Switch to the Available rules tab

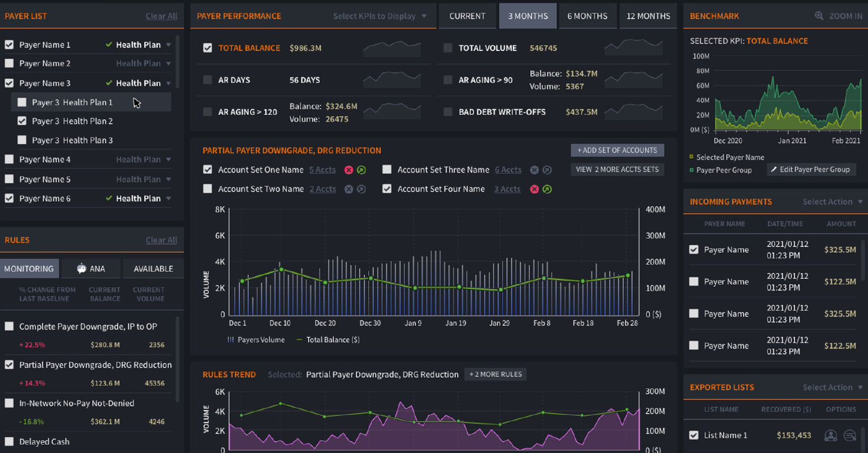(x=153, y=269)
